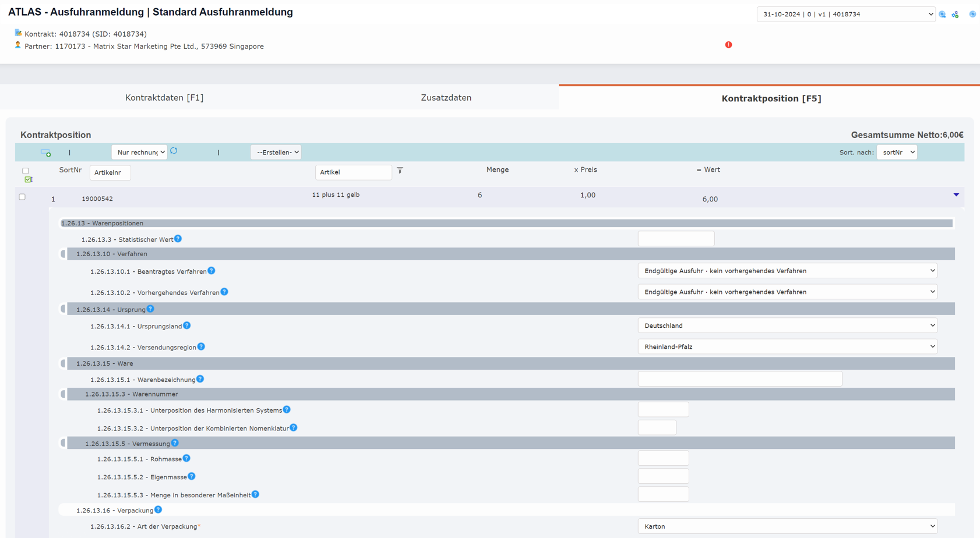The width and height of the screenshot is (980, 538).
Task: Open help for Statistischer Wert
Action: [x=178, y=239]
